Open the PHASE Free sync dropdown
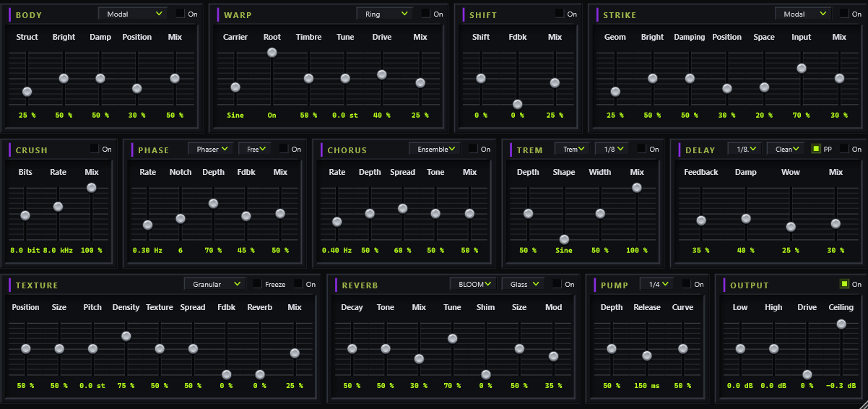Image resolution: width=868 pixels, height=409 pixels. (x=254, y=149)
